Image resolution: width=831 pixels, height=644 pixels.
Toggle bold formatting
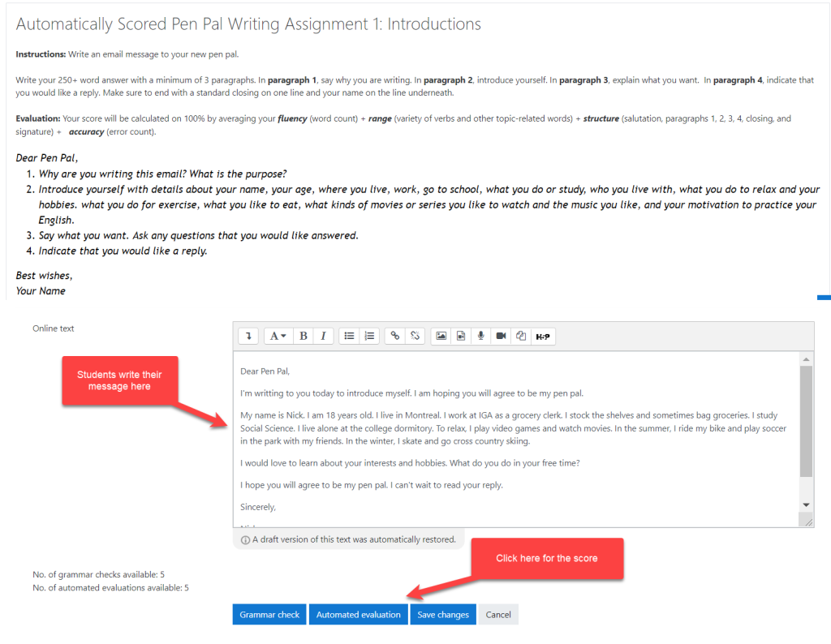(304, 336)
